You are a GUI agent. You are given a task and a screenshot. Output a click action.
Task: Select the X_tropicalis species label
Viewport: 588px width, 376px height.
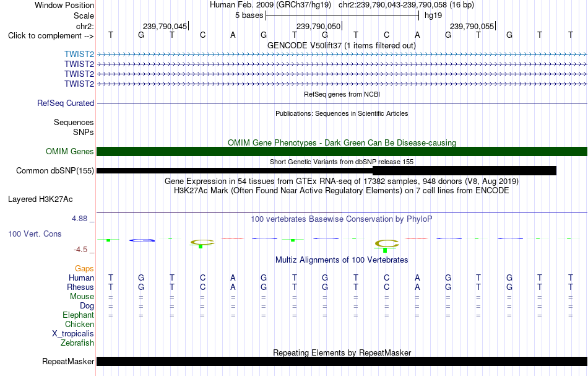(x=73, y=334)
